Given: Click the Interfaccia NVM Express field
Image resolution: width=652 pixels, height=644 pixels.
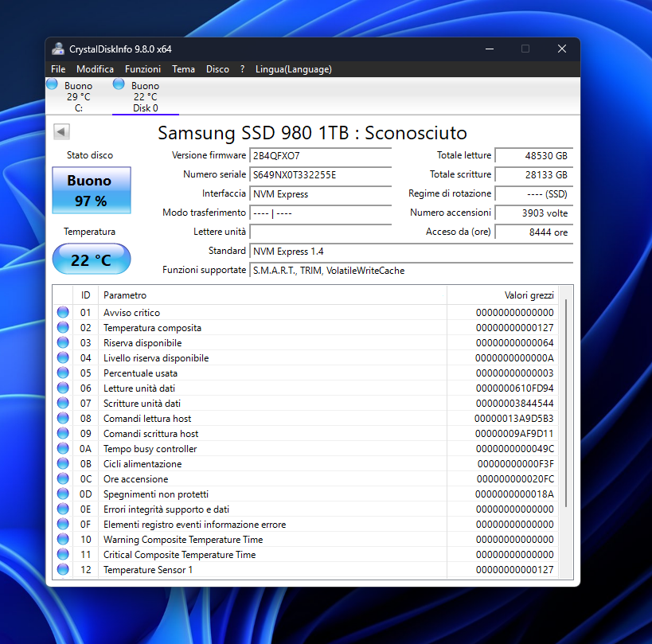Looking at the screenshot, I should click(321, 193).
